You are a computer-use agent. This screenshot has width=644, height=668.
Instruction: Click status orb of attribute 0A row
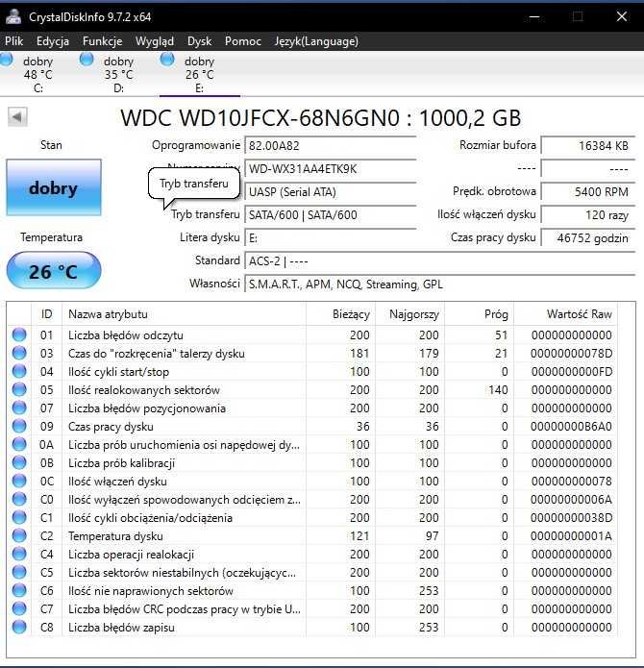tap(19, 444)
